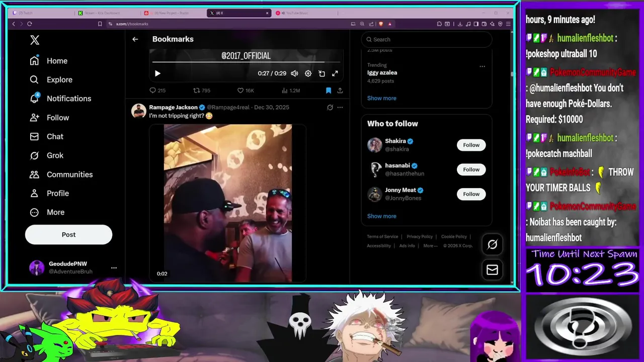Expand footer More options
The image size is (644, 362).
coord(430,246)
